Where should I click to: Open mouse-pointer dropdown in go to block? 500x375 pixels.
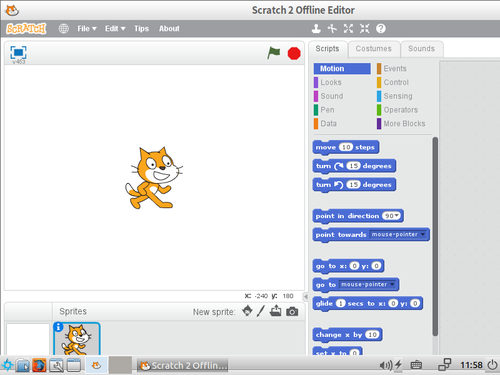point(392,285)
